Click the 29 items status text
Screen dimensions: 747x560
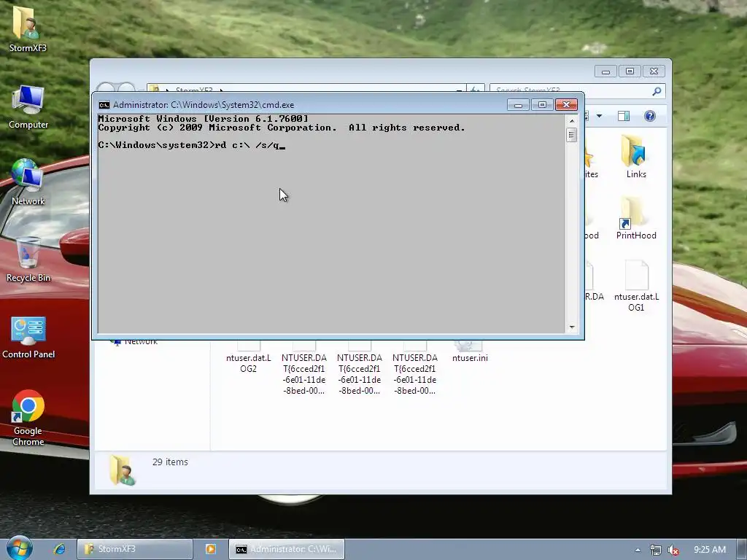pyautogui.click(x=170, y=462)
